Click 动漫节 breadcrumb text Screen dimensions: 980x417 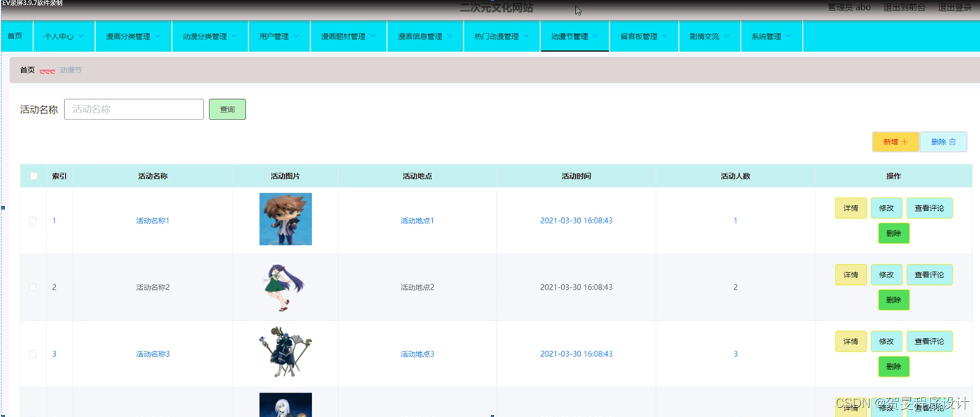click(x=70, y=71)
